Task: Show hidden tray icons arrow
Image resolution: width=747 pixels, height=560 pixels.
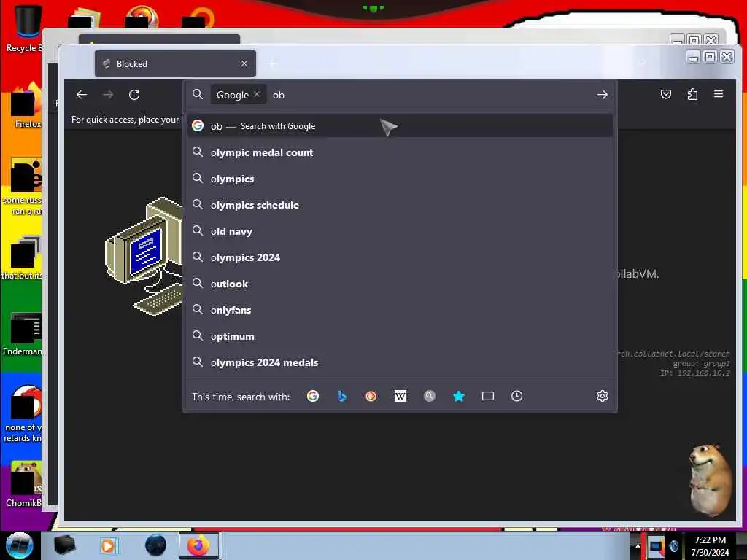Action: 638,546
